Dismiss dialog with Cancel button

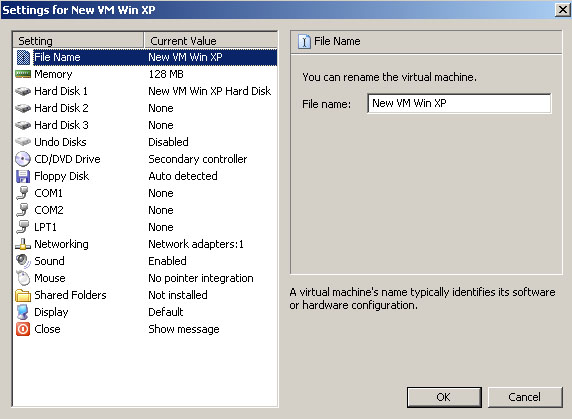525,397
